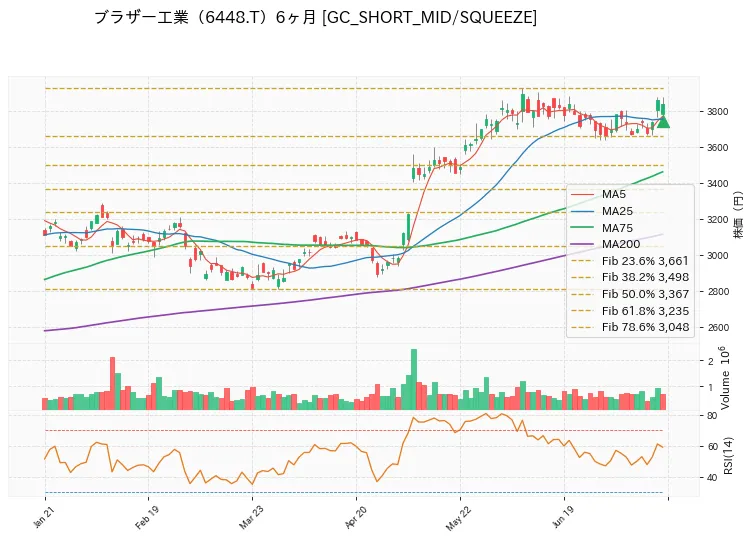Screen dimensions: 752x540
Task: Click the Jun 19 date axis label
Action: [563, 517]
